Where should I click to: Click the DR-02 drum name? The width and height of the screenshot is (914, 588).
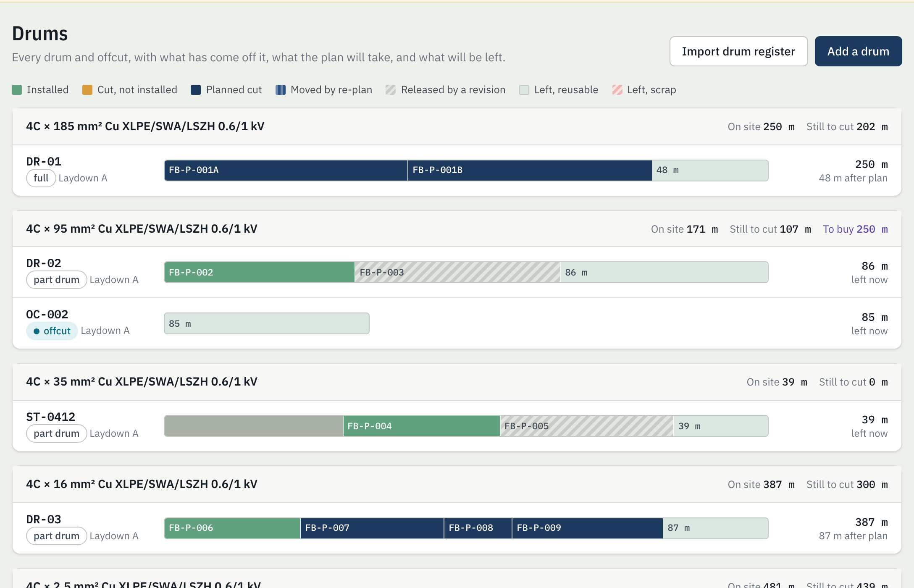pos(44,263)
